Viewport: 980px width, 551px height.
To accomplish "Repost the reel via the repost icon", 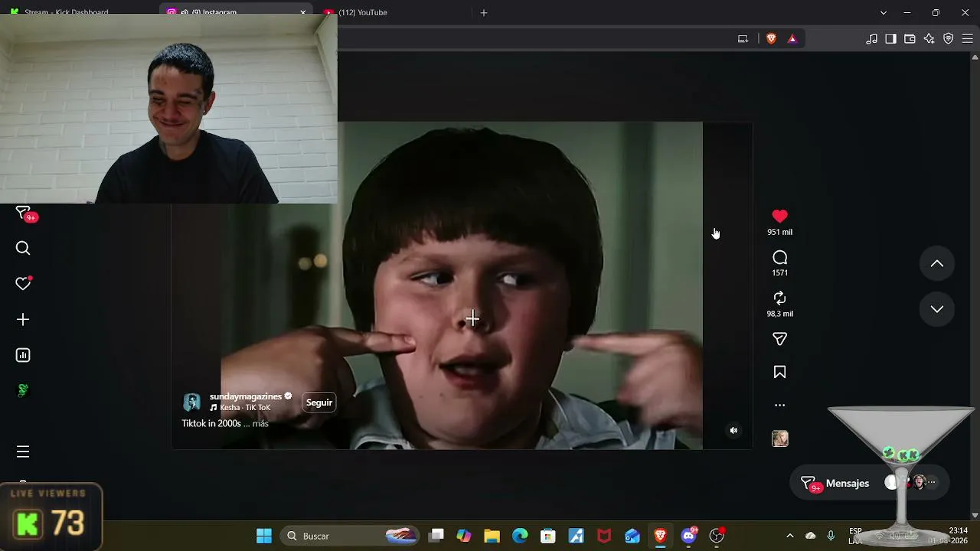I will (x=779, y=298).
